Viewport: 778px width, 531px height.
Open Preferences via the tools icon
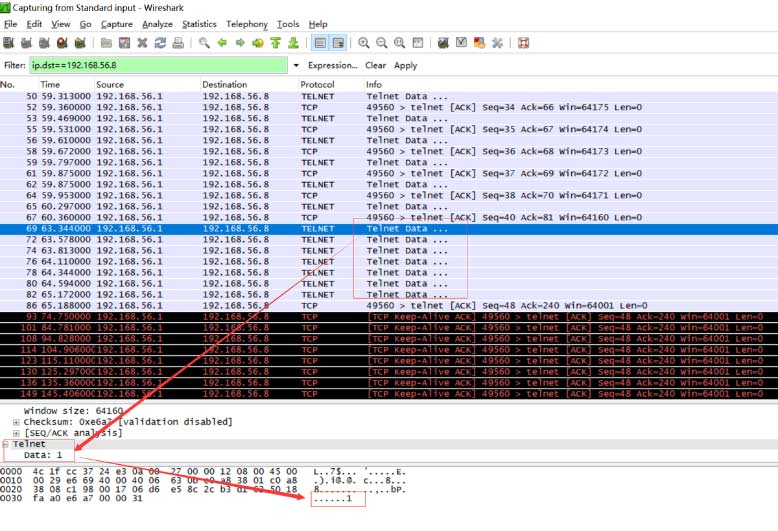tap(497, 43)
